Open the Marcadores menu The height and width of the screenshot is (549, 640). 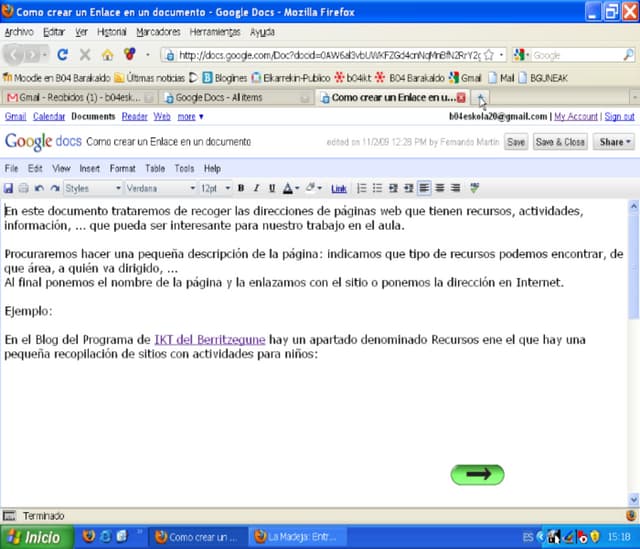[158, 32]
